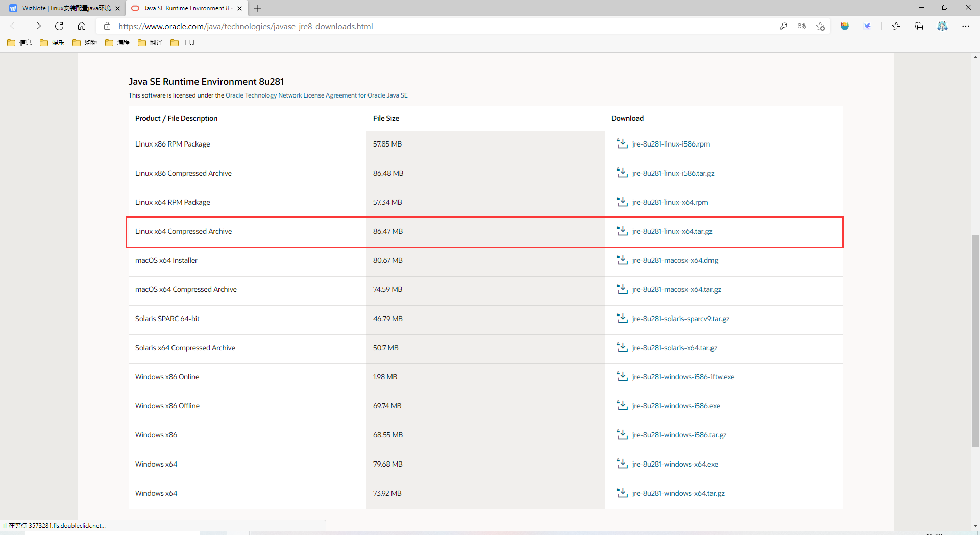Click download icon for jre-8u281-linux-x64.rpm
This screenshot has height=535, width=980.
coord(622,202)
